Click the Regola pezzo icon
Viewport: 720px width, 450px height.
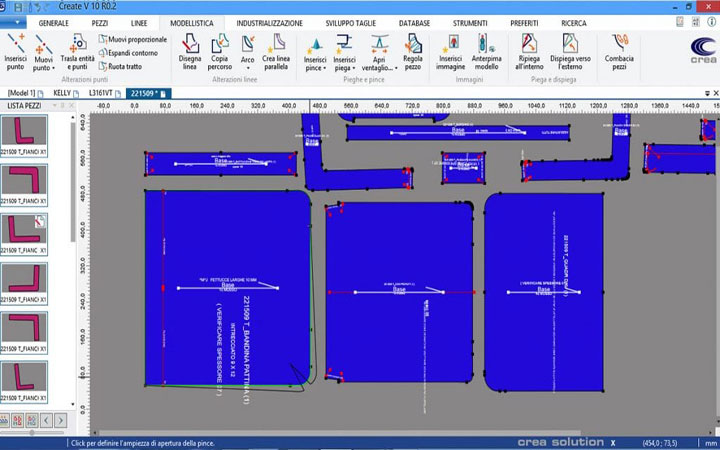tap(412, 50)
